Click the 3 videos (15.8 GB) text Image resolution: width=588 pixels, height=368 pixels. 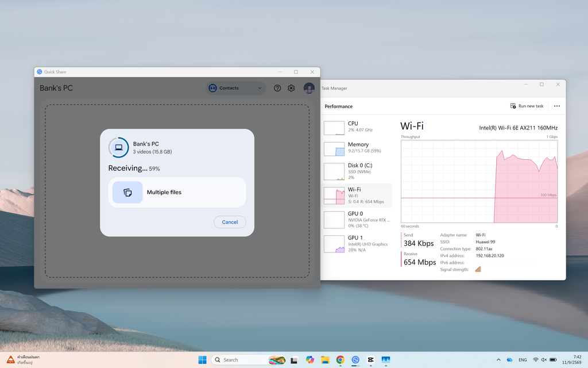coord(152,152)
